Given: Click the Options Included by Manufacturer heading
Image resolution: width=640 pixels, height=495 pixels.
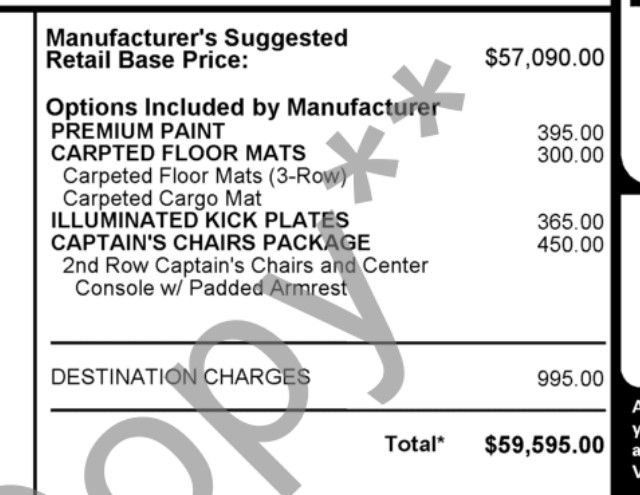Looking at the screenshot, I should coord(243,108).
